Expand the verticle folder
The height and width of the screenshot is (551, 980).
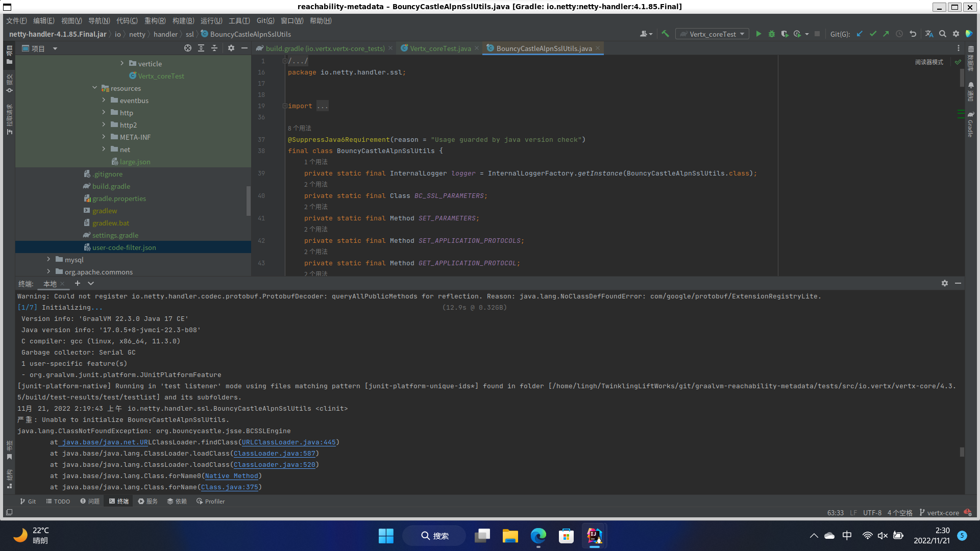(x=122, y=63)
